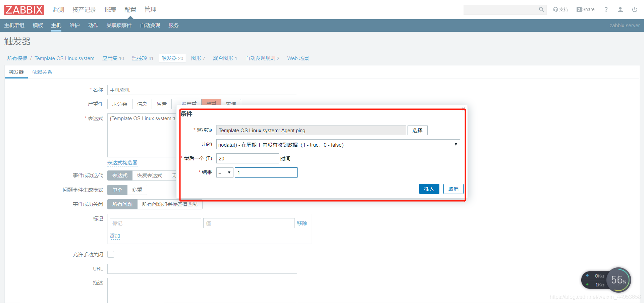Go to 动作 submenu
Screen dimensions: 644x303
(x=93, y=26)
